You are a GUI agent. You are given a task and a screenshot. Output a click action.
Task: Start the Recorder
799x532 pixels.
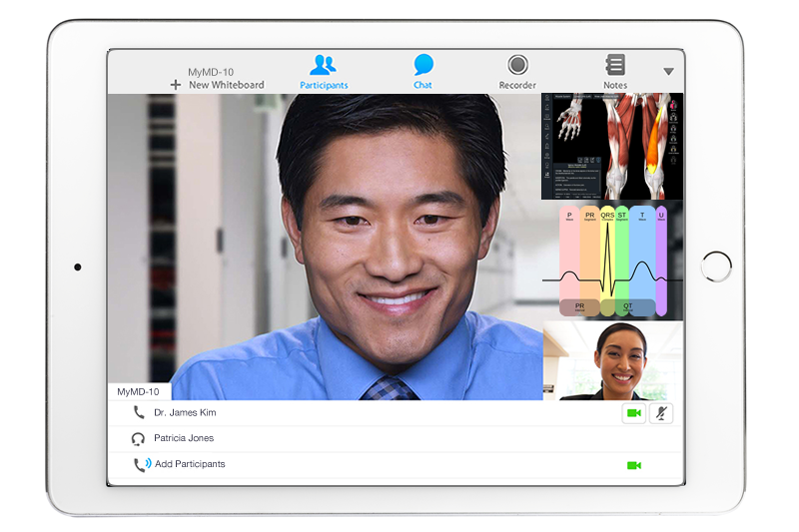point(517,65)
